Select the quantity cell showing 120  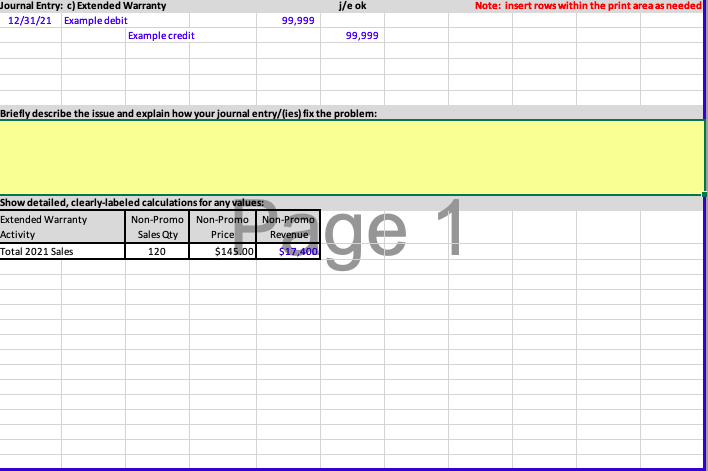pyautogui.click(x=157, y=252)
